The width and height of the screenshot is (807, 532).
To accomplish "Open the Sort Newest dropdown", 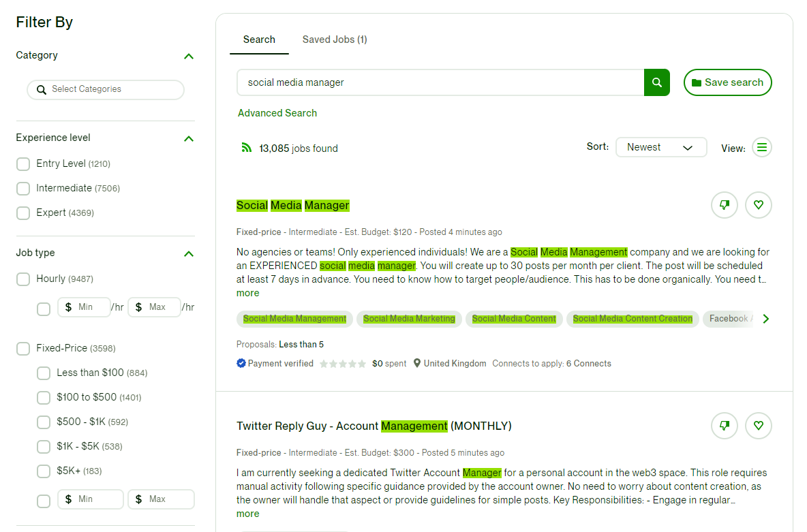I will point(660,146).
